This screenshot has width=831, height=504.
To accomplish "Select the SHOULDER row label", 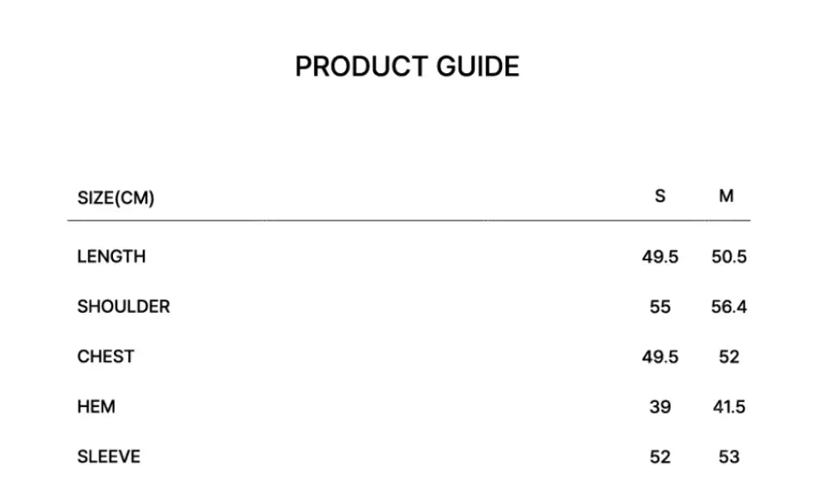I will pos(123,306).
